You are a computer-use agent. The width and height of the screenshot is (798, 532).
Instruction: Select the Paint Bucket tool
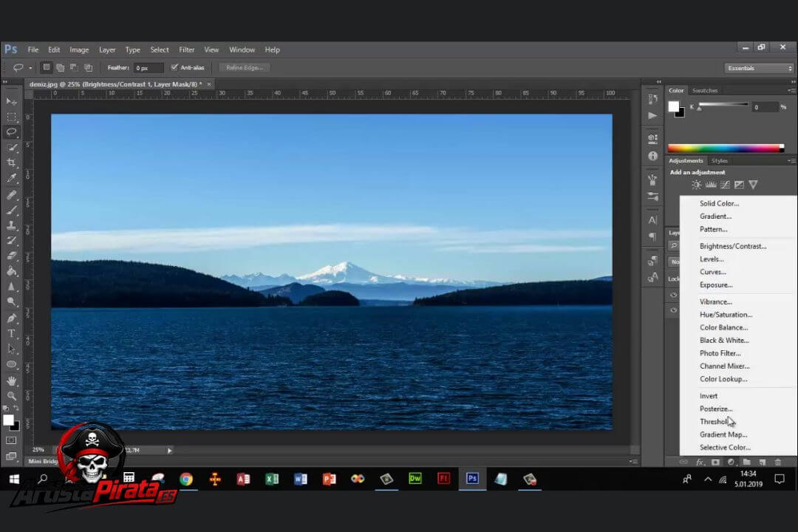point(11,271)
